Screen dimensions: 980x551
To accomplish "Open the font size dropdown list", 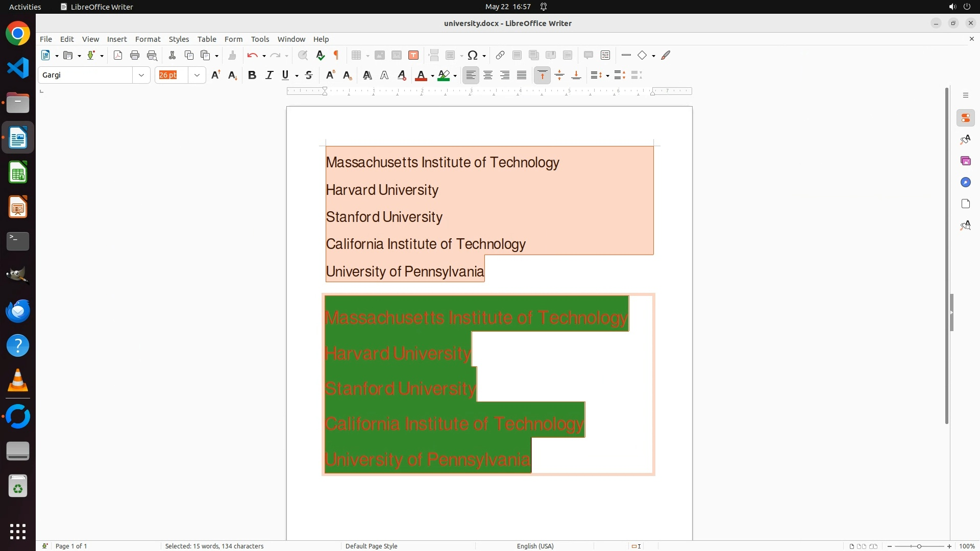I will (197, 75).
